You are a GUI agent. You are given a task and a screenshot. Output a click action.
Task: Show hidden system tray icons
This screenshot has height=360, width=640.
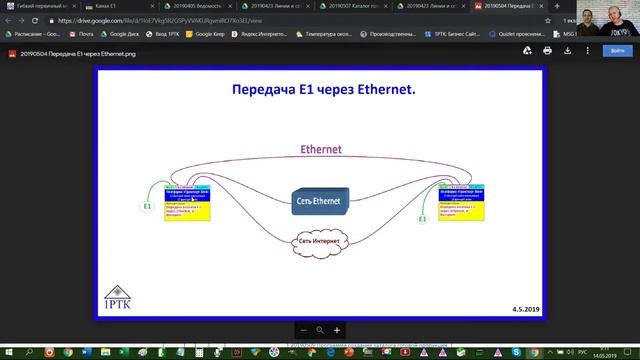click(550, 352)
